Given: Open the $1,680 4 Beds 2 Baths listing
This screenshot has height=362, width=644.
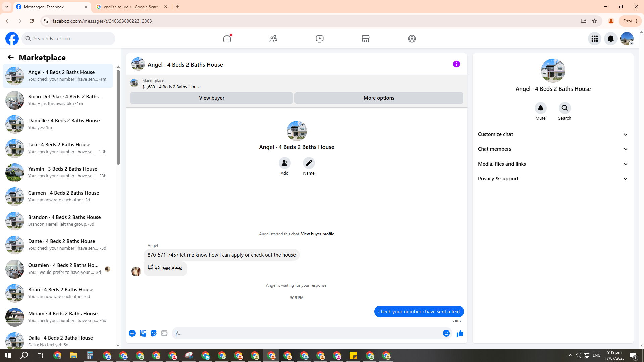Looking at the screenshot, I should click(171, 87).
